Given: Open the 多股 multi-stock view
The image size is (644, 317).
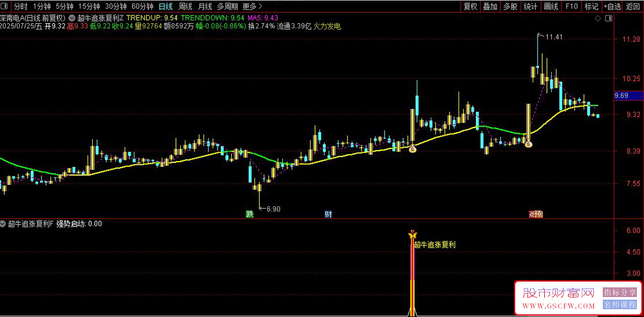Looking at the screenshot, I should click(x=510, y=6).
